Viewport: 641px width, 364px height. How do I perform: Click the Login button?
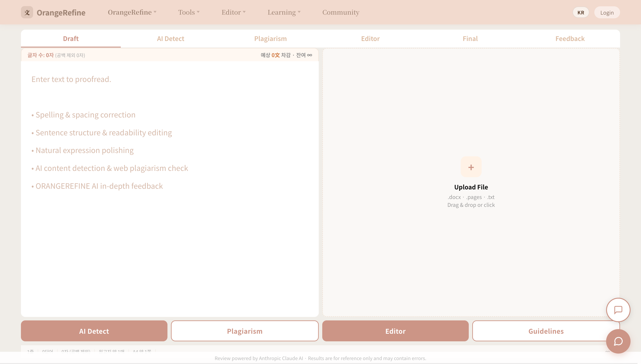[607, 12]
